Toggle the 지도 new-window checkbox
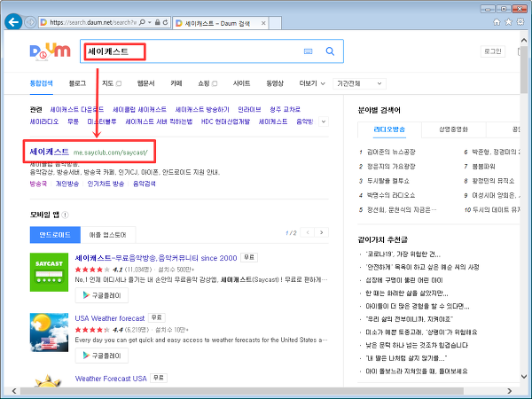This screenshot has width=532, height=399. (119, 83)
